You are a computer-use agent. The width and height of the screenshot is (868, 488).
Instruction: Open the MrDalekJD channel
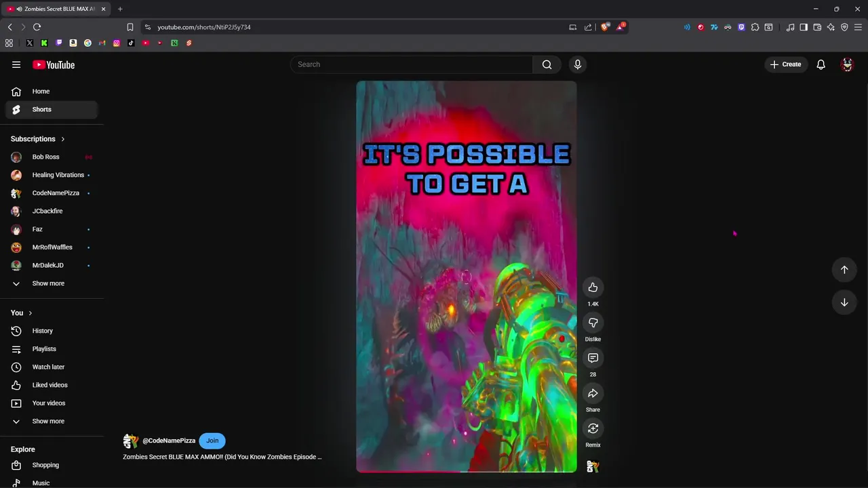[52, 265]
